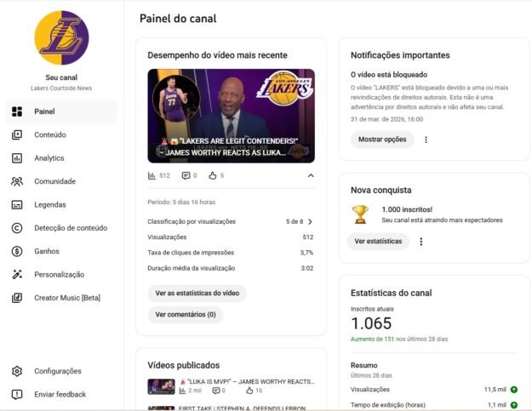This screenshot has width=532, height=411.
Task: Open Configurações gear icon
Action: tap(17, 371)
